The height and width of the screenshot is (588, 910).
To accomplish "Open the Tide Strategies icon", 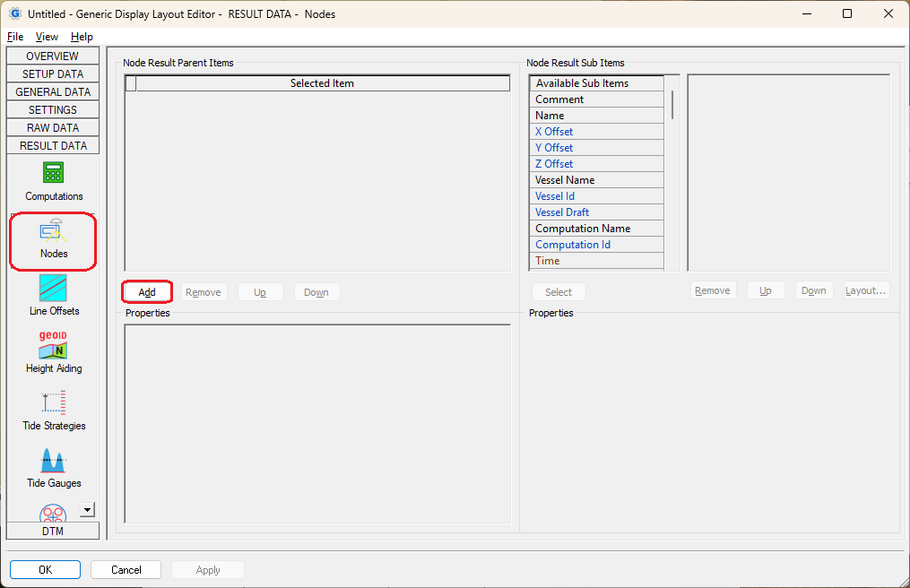I will pyautogui.click(x=54, y=411).
